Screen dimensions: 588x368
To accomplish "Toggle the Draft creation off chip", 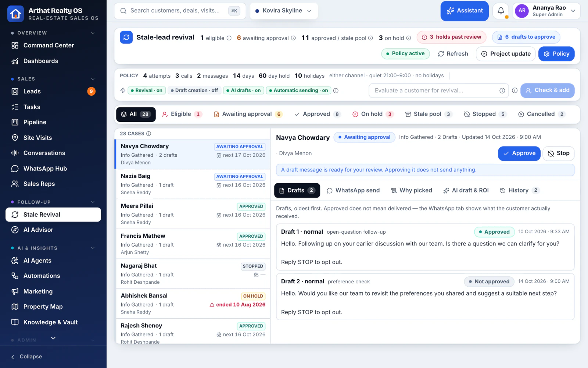I will click(194, 91).
